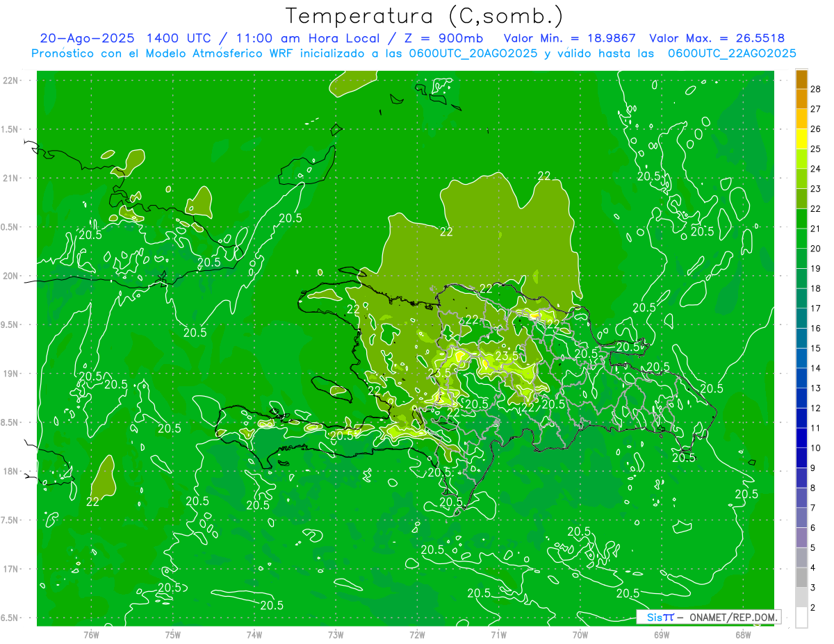Click the '17N' latitude axis label
The width and height of the screenshot is (834, 644).
pos(10,569)
